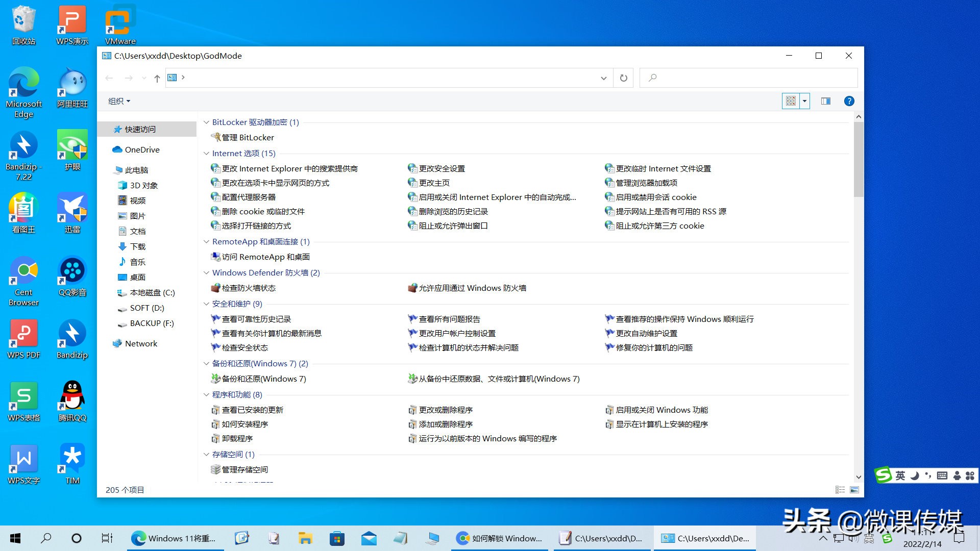Open File Explorer from the taskbar

(x=305, y=538)
